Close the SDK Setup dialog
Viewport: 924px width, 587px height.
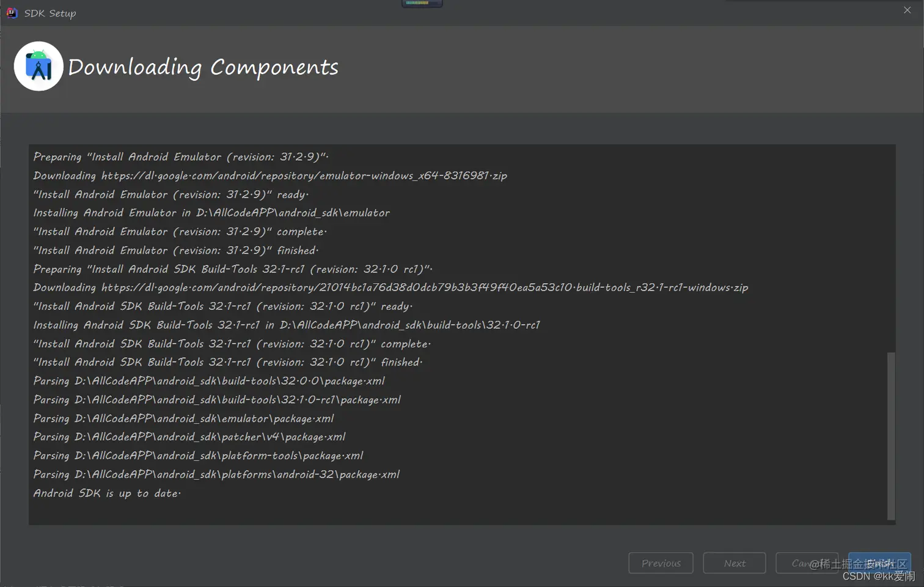pos(907,10)
